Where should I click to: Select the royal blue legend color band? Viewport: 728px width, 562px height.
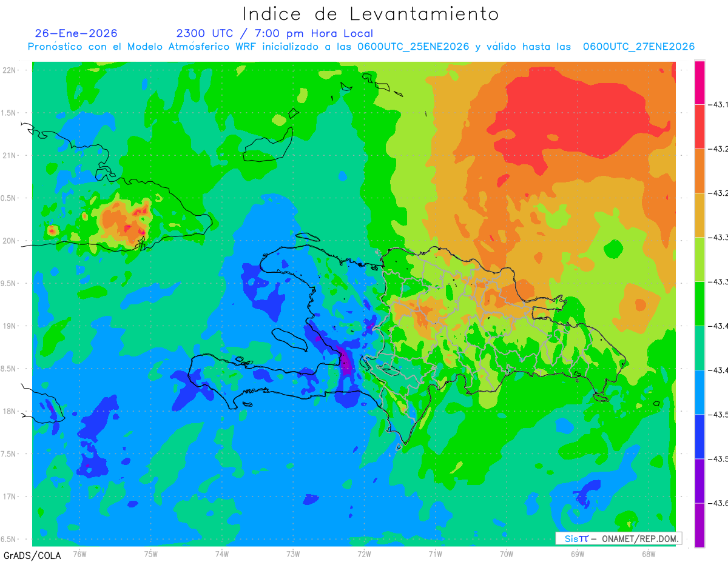[699, 437]
